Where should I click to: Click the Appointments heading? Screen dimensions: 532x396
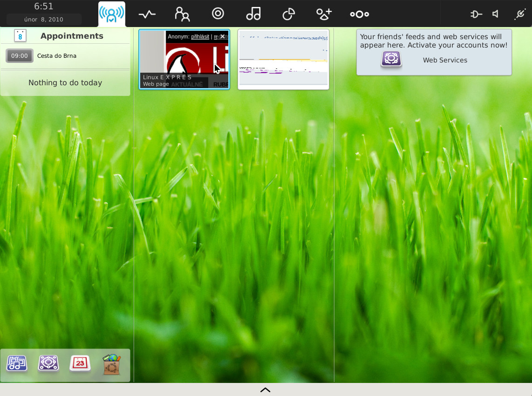[x=72, y=36]
